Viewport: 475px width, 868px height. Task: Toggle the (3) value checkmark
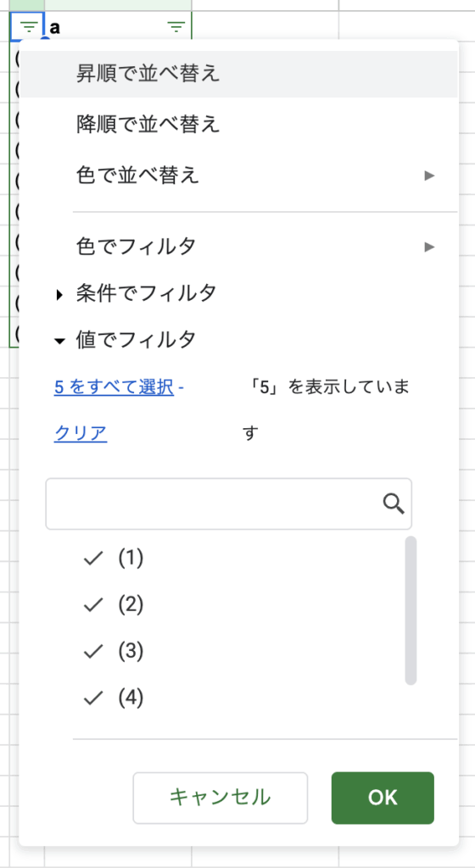(93, 653)
